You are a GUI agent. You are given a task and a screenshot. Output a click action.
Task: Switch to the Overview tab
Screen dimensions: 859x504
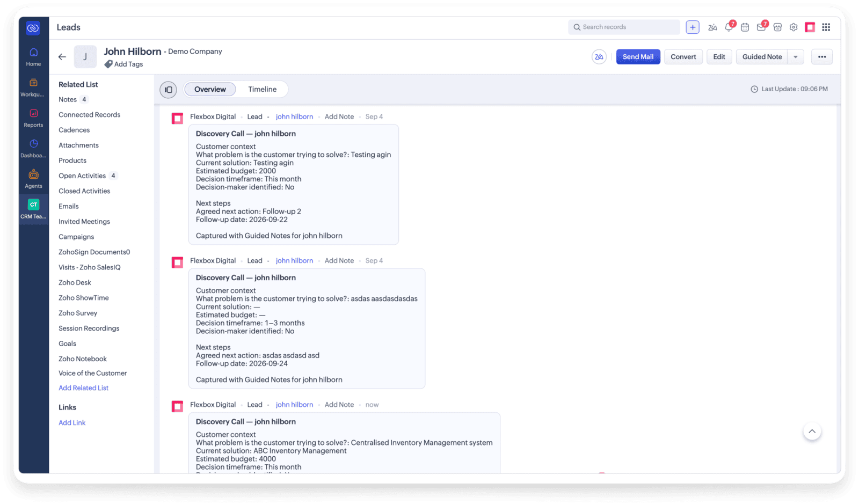tap(210, 90)
